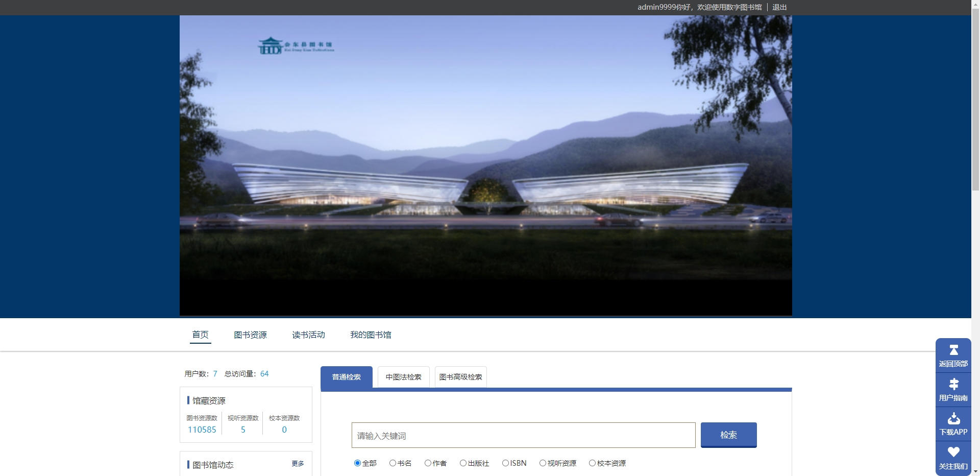The image size is (980, 476).
Task: Open the 图书资源 navigation menu
Action: pyautogui.click(x=250, y=335)
